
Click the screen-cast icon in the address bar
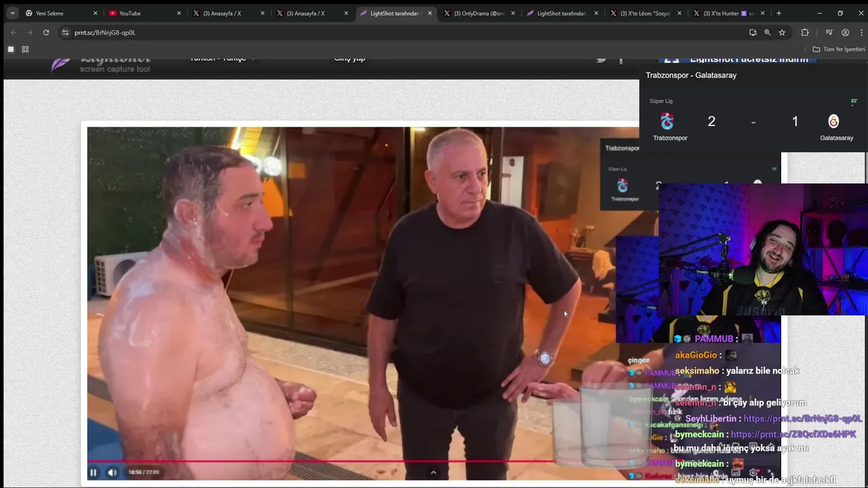click(753, 33)
